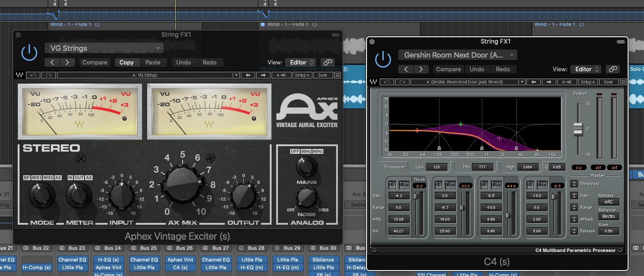
Task: Click Waves undo arrow in C4 toolbar
Action: point(386,82)
